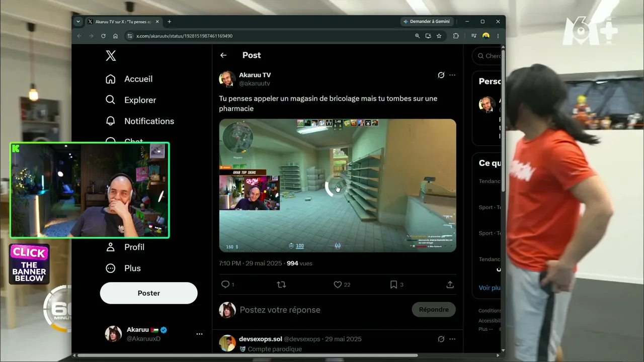Click the Conditions footer link
Image resolution: width=644 pixels, height=362 pixels.
(490, 311)
